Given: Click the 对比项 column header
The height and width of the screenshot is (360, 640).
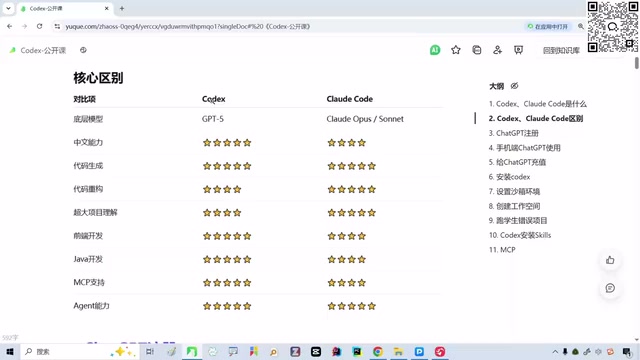Looking at the screenshot, I should [84, 99].
